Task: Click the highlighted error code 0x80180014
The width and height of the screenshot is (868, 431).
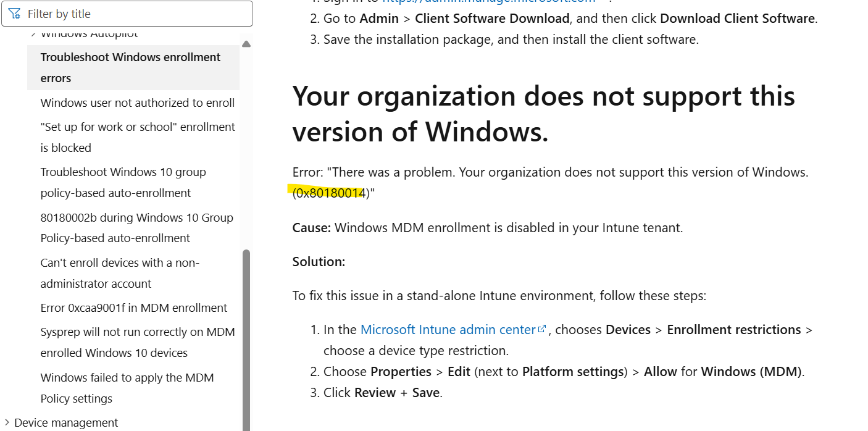Action: tap(330, 193)
